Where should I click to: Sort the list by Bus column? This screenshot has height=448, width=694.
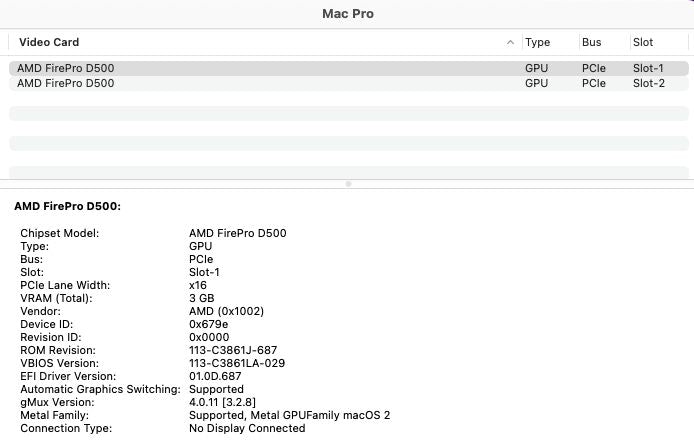(x=591, y=42)
